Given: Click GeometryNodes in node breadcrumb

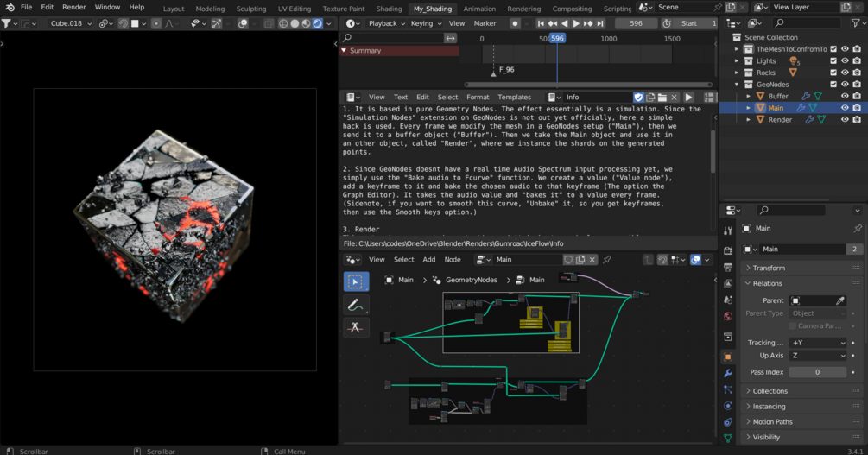Looking at the screenshot, I should pyautogui.click(x=471, y=280).
